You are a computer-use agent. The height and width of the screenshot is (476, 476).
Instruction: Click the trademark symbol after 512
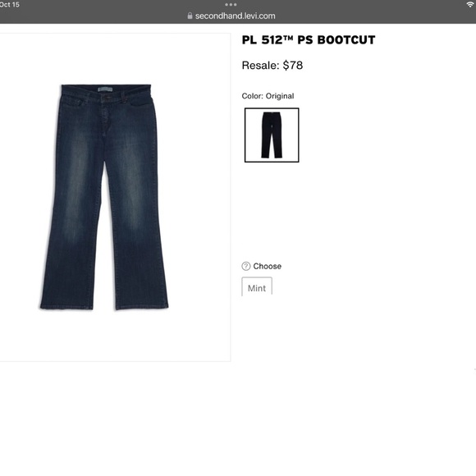click(289, 38)
